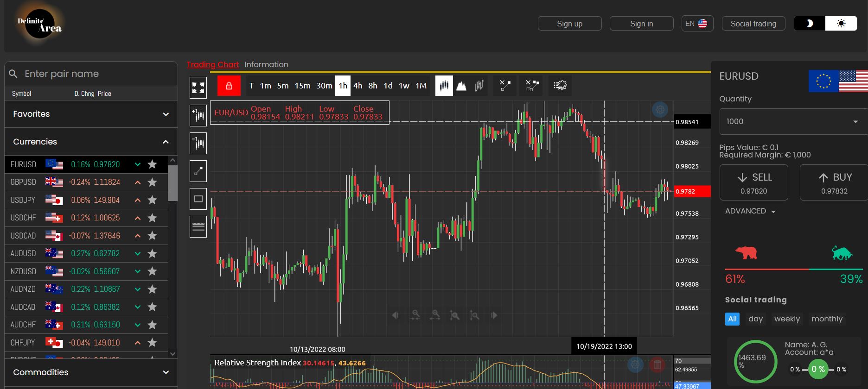This screenshot has height=389, width=868.
Task: Open the EN language selector
Action: click(697, 24)
